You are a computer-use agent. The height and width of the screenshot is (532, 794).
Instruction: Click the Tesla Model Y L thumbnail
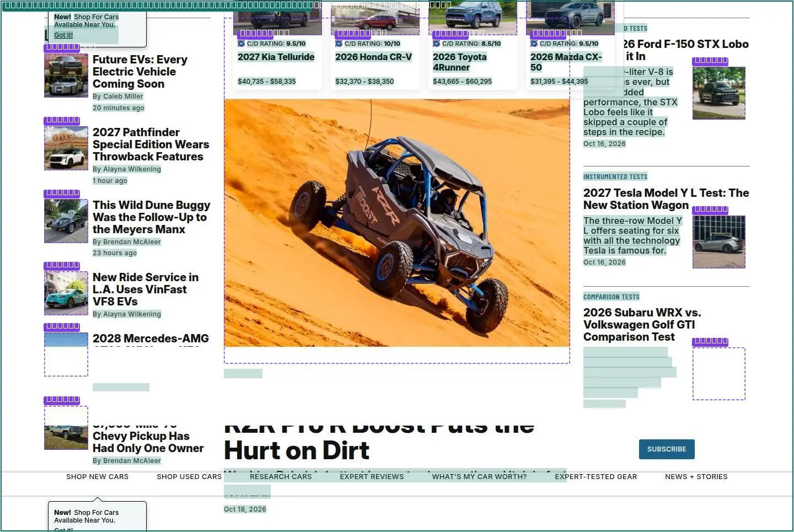pos(719,242)
